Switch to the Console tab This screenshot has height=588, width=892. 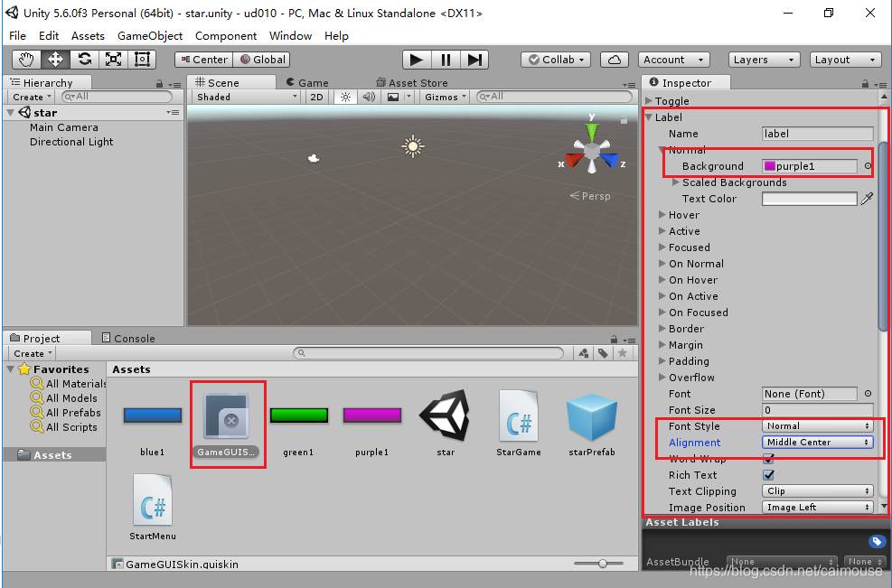(128, 339)
